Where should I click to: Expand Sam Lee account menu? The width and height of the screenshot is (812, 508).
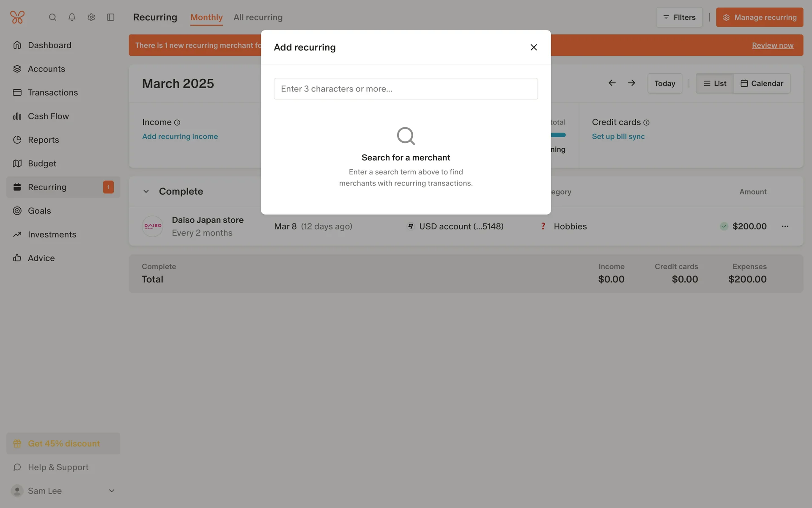click(x=112, y=491)
